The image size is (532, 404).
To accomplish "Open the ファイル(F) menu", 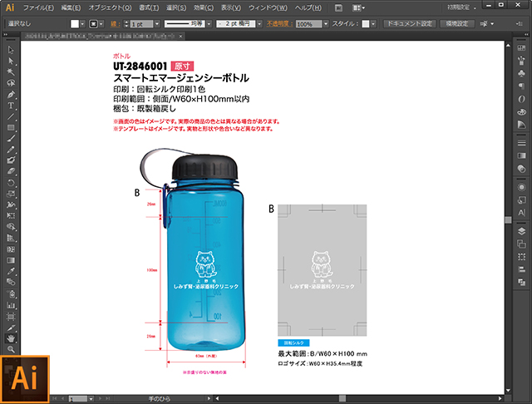I will 38,7.
